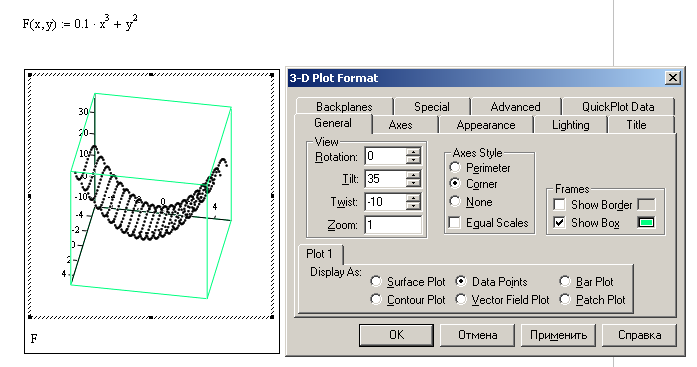Apply changes with the Применить button
This screenshot has width=697, height=367.
[558, 335]
